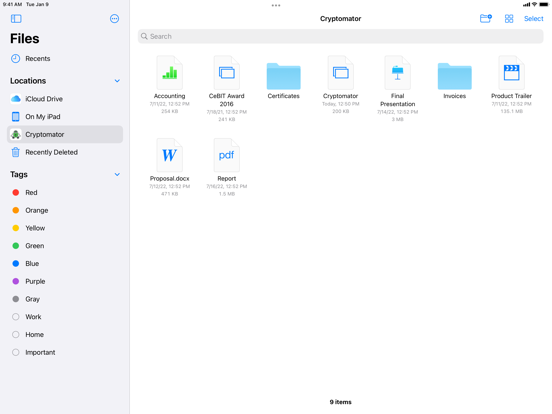Image resolution: width=552 pixels, height=414 pixels.
Task: Open On My iPad location
Action: [x=65, y=117]
